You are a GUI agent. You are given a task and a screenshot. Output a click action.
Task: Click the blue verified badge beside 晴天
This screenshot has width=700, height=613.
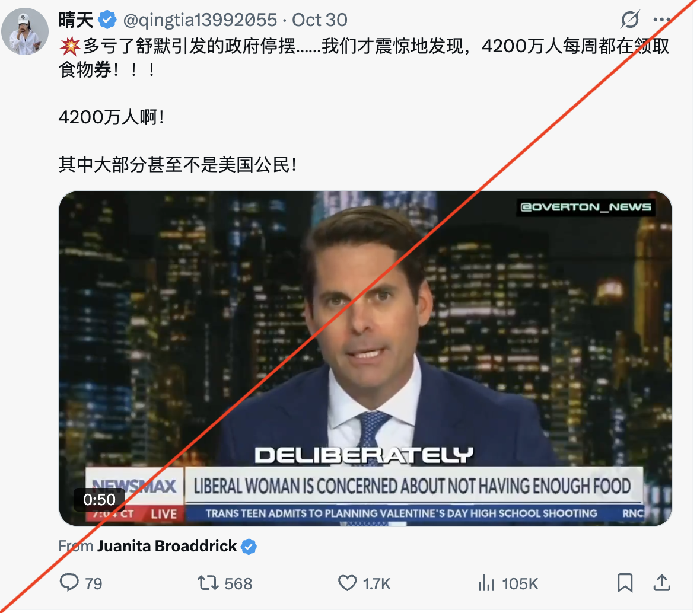(x=107, y=20)
